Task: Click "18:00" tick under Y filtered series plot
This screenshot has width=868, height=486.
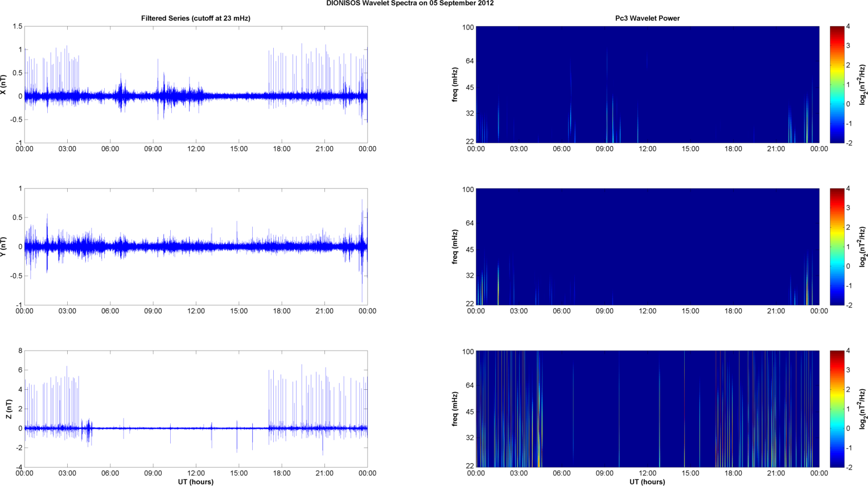Action: tap(282, 311)
